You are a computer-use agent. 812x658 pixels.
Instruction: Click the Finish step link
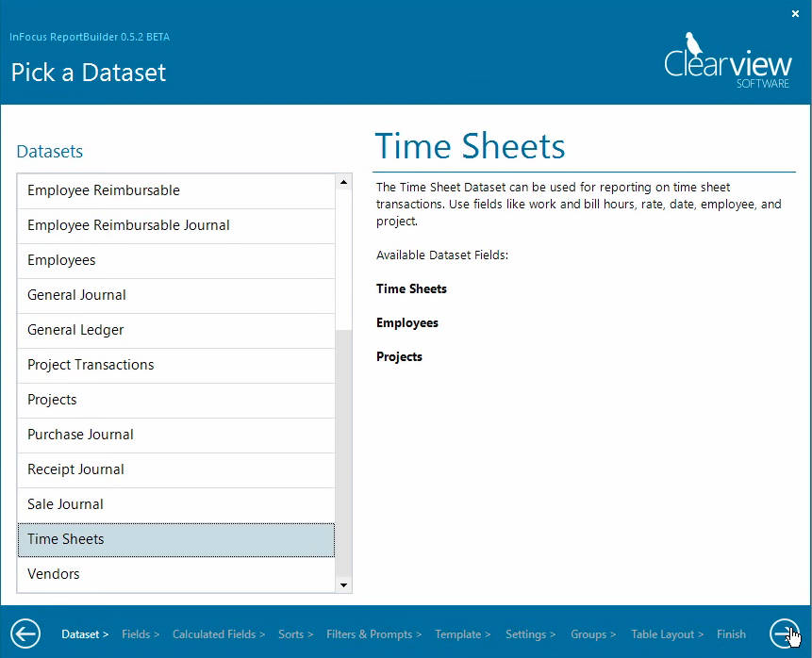click(x=731, y=634)
